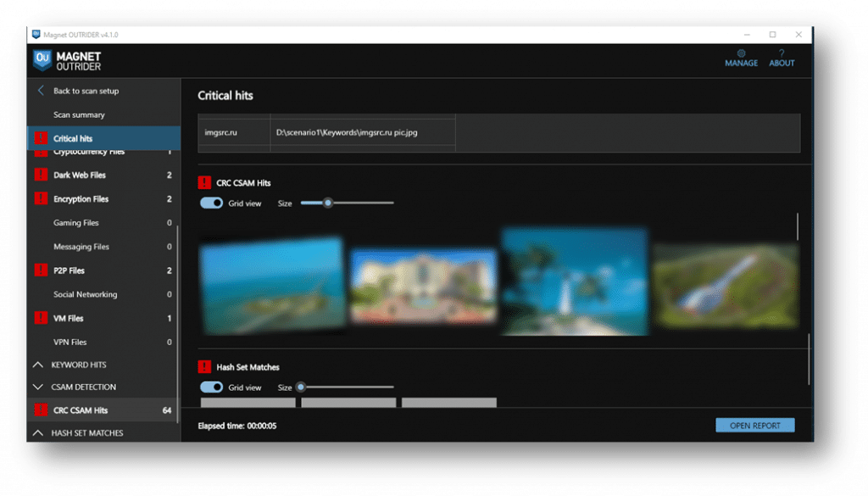Select Social Networking category
The width and height of the screenshot is (868, 496).
point(103,294)
